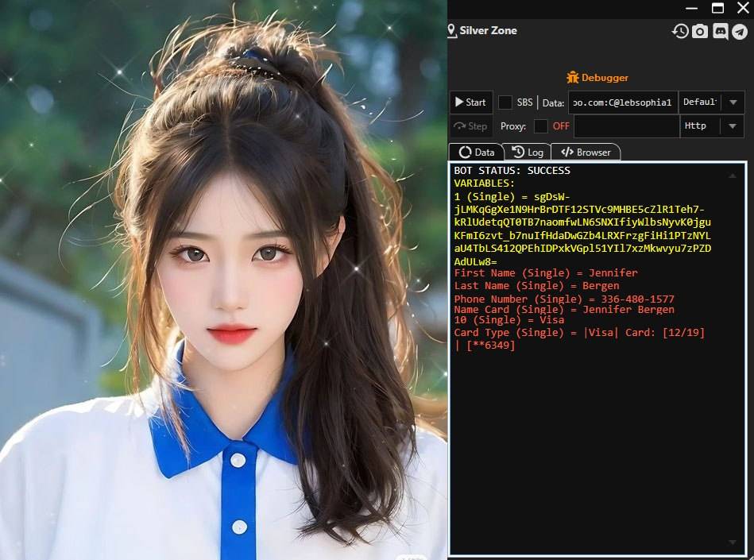754x560 pixels.
Task: Click the '10 (Single) = Visa' line
Action: pos(509,320)
